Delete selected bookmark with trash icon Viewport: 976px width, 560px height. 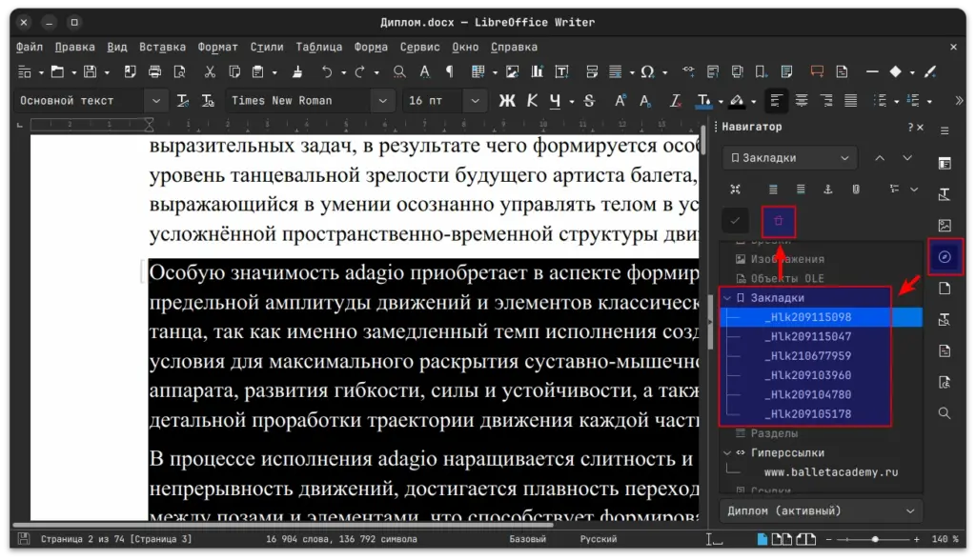click(779, 221)
